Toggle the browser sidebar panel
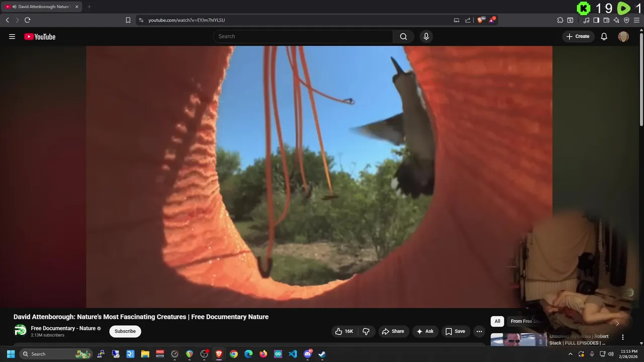 pos(596,20)
